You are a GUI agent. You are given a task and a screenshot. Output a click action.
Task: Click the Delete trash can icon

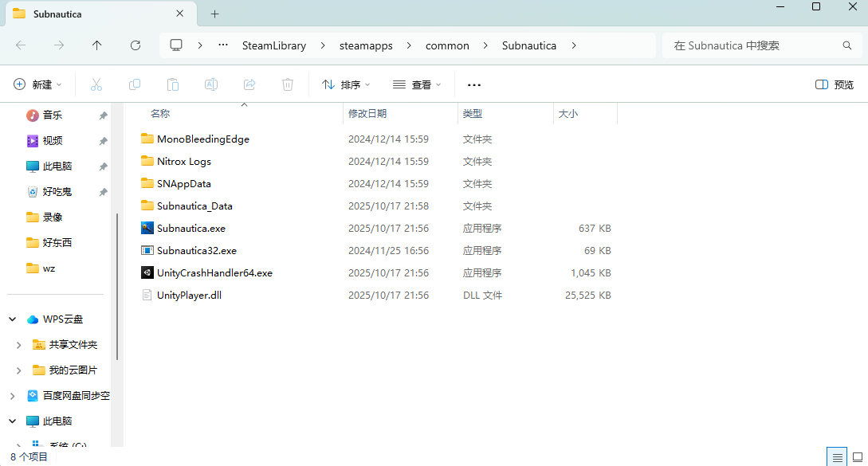[288, 84]
